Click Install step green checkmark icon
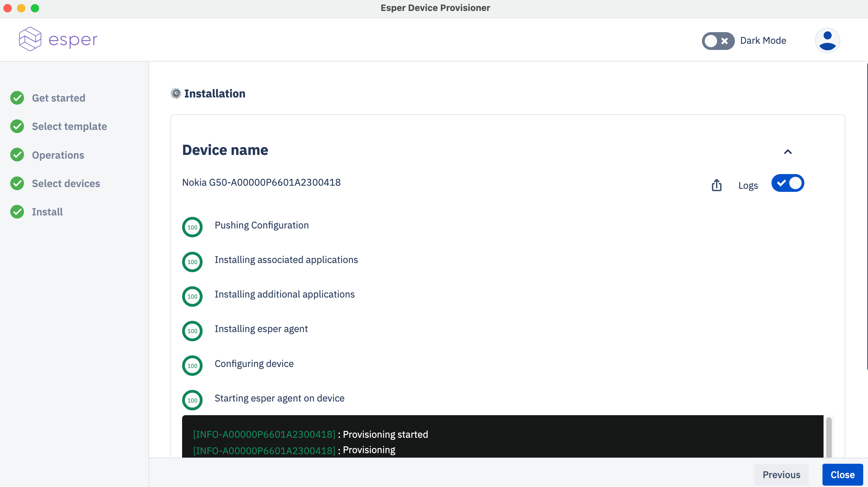The image size is (868, 487). (x=17, y=212)
